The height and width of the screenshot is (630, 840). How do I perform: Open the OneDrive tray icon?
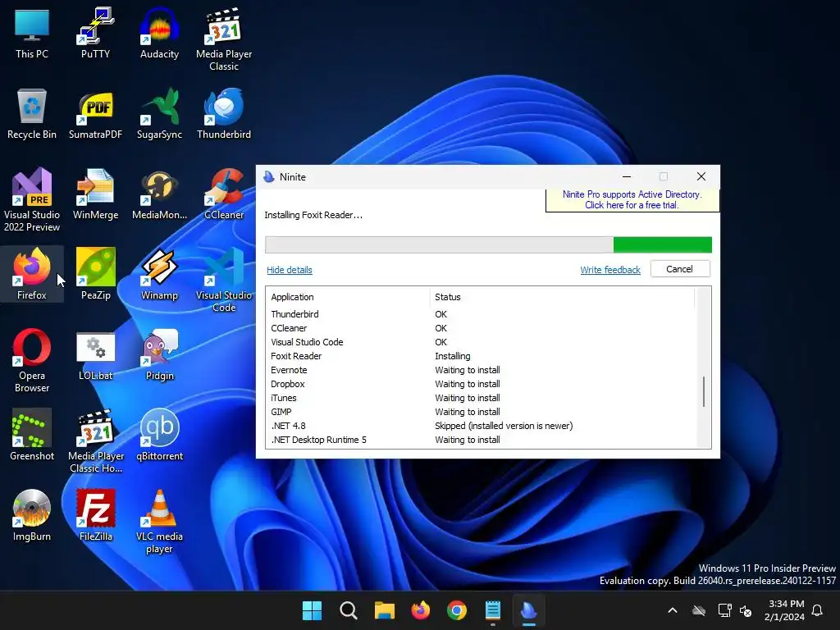coord(699,610)
